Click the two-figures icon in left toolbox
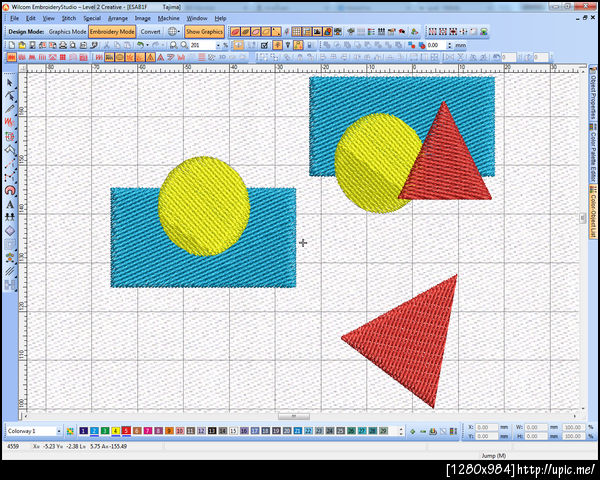 (10, 217)
